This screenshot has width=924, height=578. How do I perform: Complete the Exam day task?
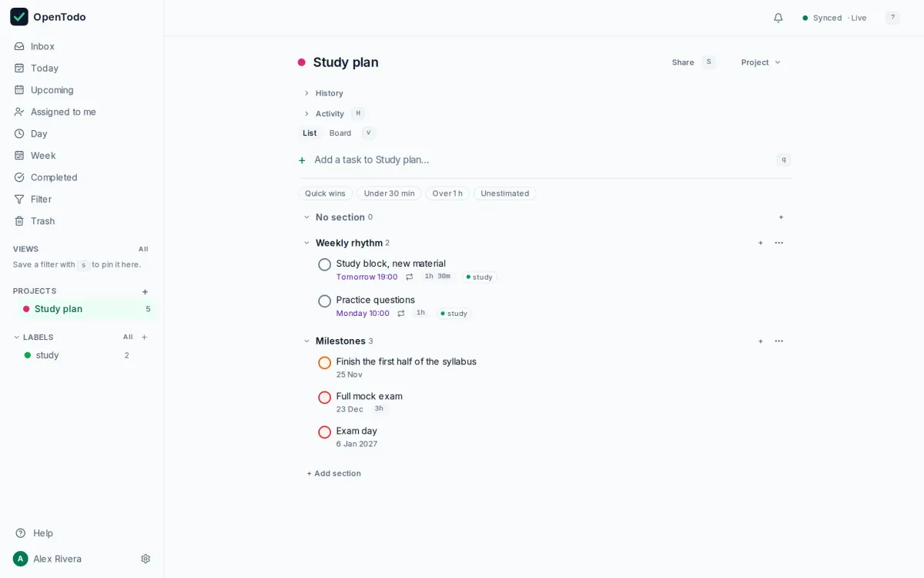pyautogui.click(x=325, y=432)
